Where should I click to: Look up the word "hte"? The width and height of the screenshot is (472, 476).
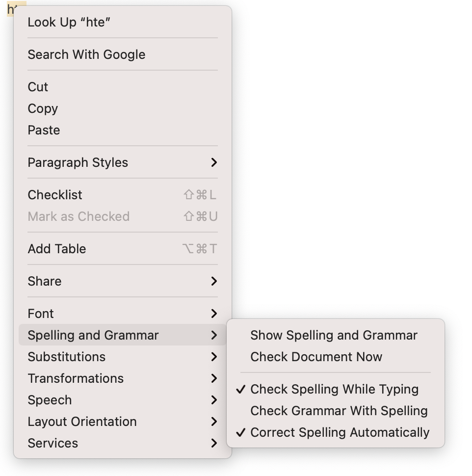(x=69, y=22)
